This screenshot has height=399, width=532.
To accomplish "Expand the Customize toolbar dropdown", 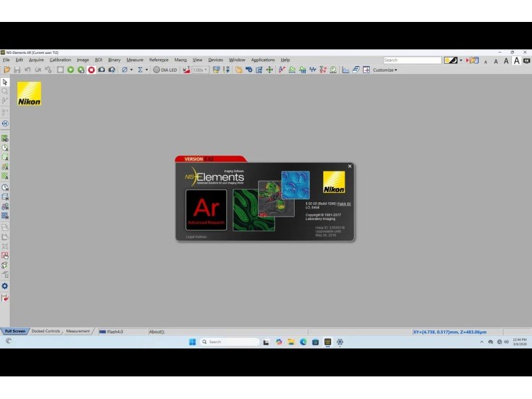I will (385, 70).
